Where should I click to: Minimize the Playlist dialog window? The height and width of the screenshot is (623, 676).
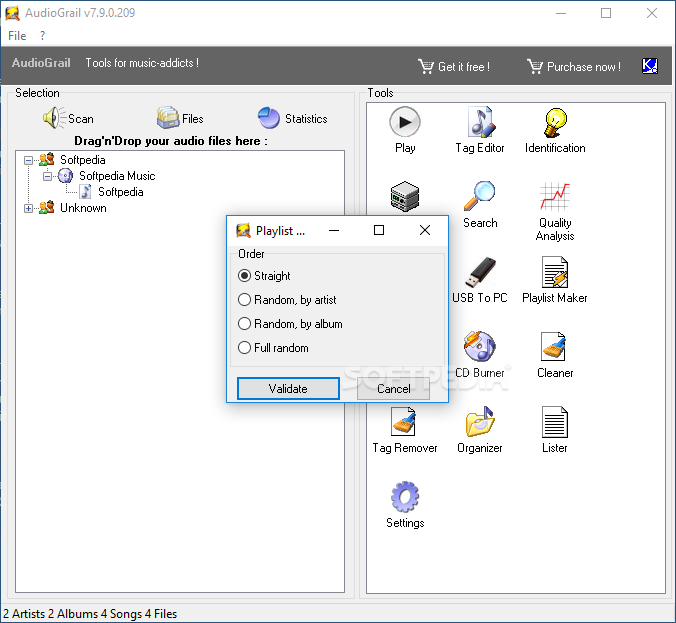[x=334, y=230]
